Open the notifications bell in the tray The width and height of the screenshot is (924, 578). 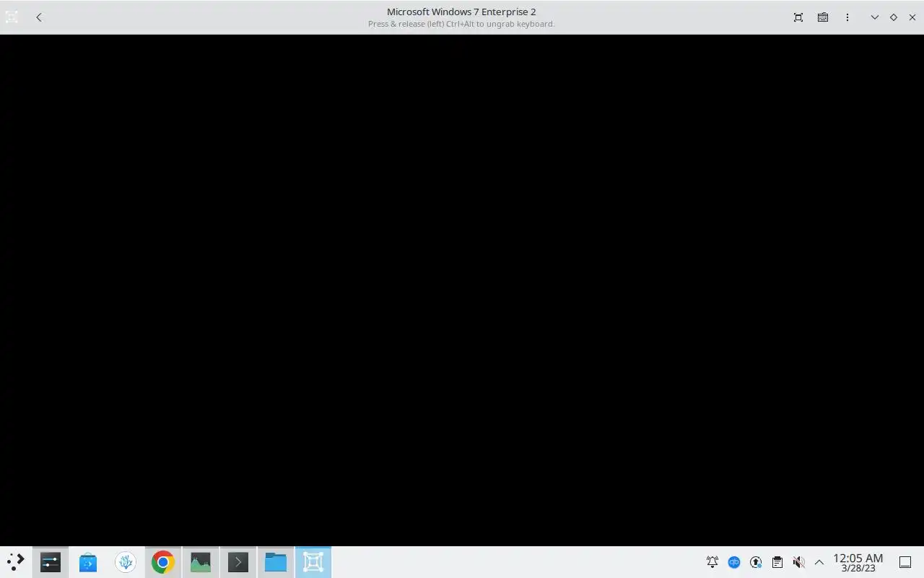pos(712,562)
